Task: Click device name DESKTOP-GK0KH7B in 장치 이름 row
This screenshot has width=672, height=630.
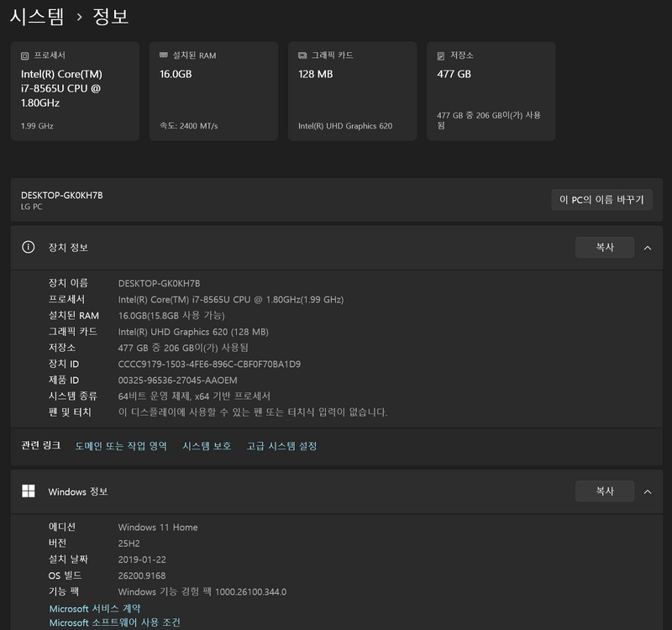Action: click(x=159, y=283)
